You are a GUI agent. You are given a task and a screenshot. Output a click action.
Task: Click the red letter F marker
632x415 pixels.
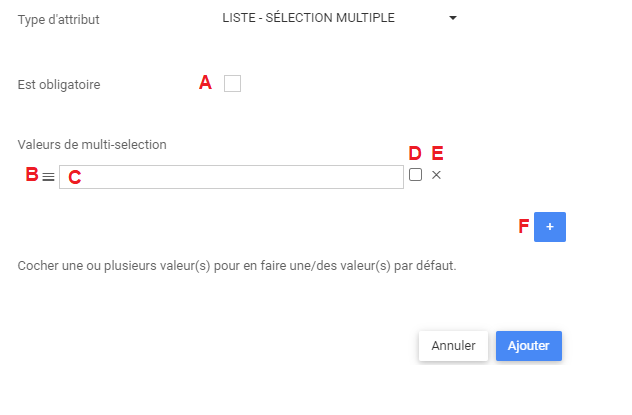pos(523,227)
